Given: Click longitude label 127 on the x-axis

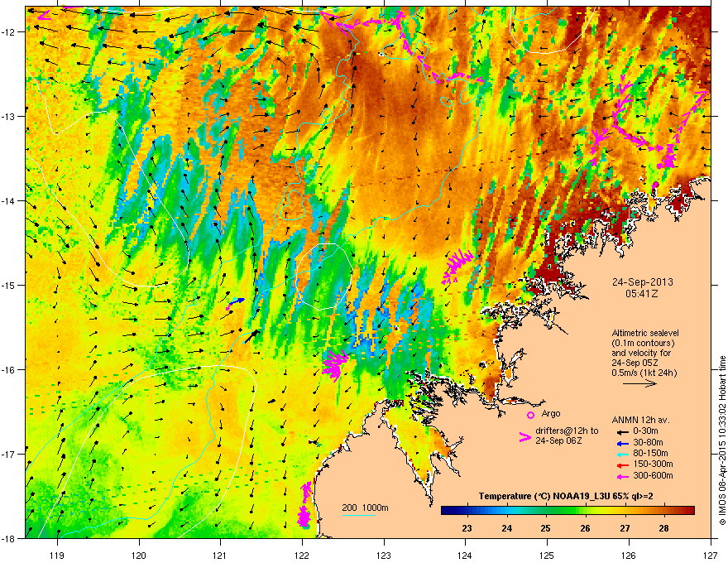Looking at the screenshot, I should point(711,555).
